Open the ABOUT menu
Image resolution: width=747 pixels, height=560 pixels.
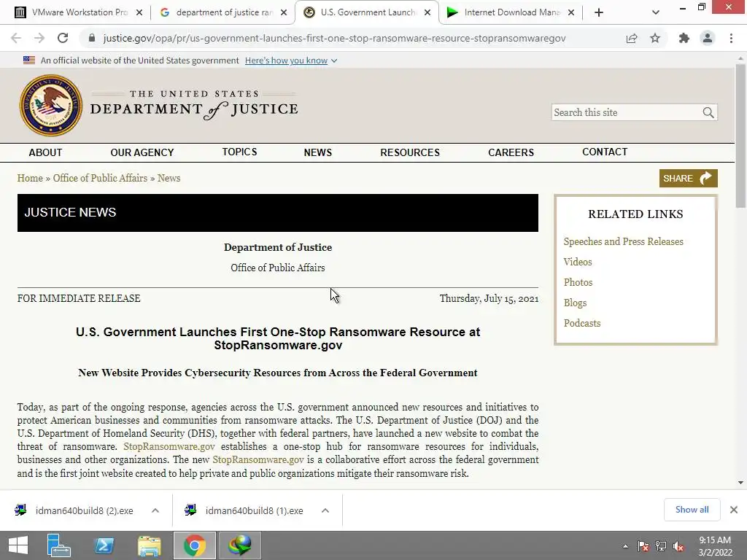[x=45, y=152]
